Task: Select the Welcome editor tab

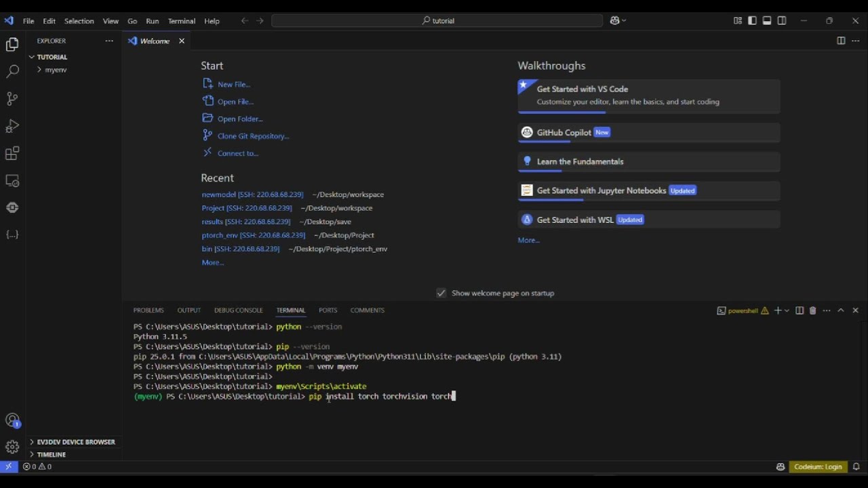Action: (157, 41)
